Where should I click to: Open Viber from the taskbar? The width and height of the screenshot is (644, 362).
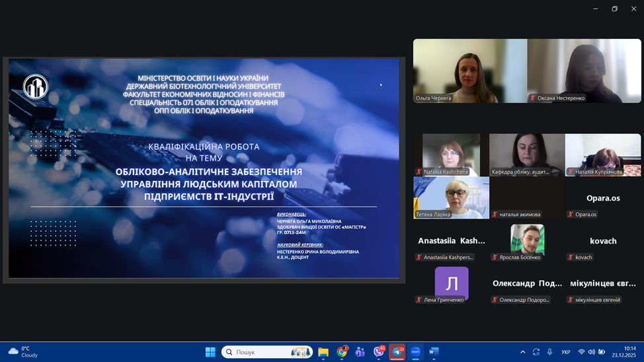[x=379, y=352]
